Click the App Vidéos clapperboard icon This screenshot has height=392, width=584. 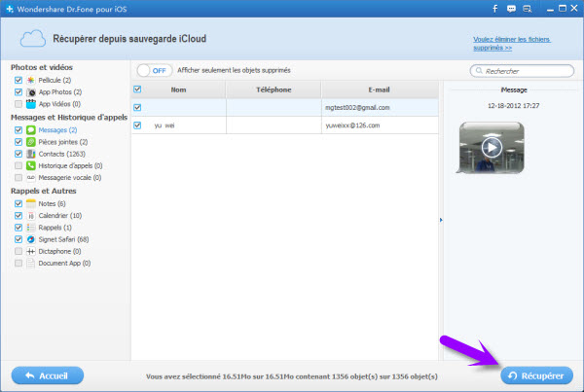coord(31,104)
